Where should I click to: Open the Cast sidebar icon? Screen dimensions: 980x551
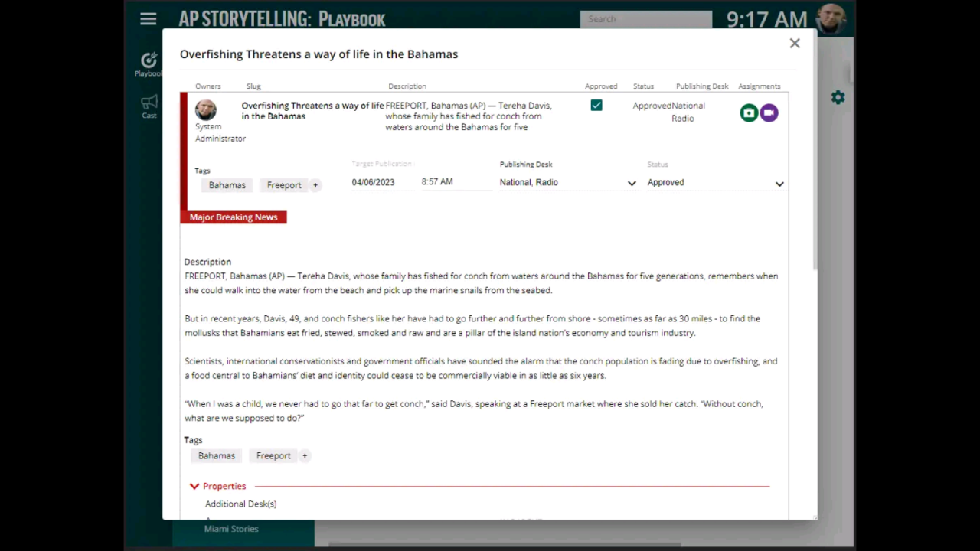149,106
